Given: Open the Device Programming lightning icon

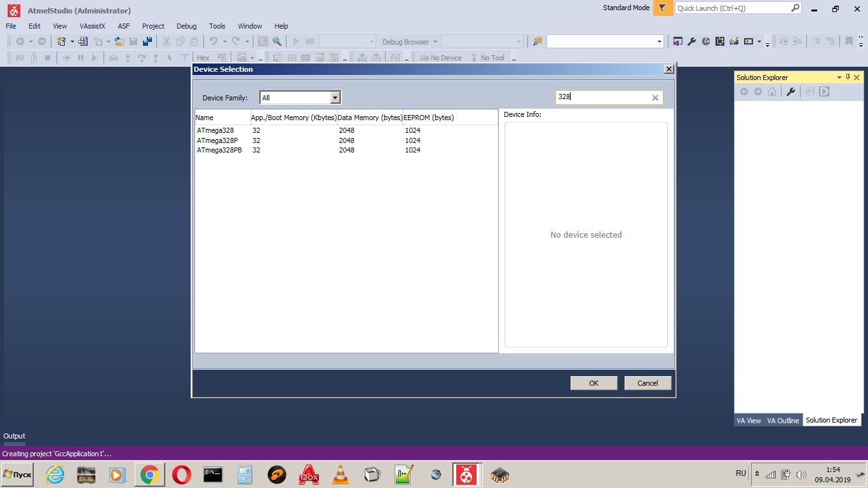Looking at the screenshot, I should (734, 41).
